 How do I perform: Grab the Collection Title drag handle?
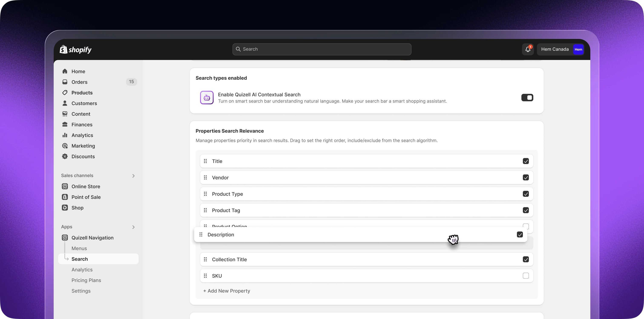click(205, 259)
